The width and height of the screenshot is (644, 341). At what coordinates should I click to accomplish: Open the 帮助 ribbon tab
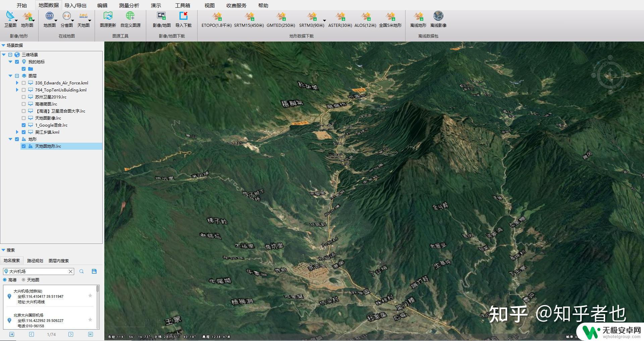263,5
